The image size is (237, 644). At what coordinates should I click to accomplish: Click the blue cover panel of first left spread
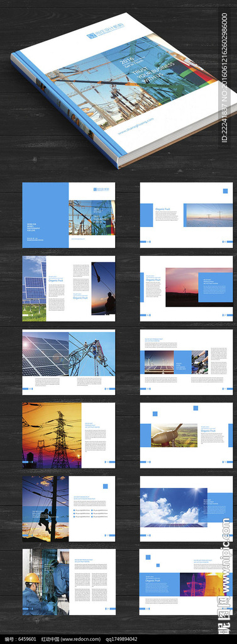click(45, 215)
